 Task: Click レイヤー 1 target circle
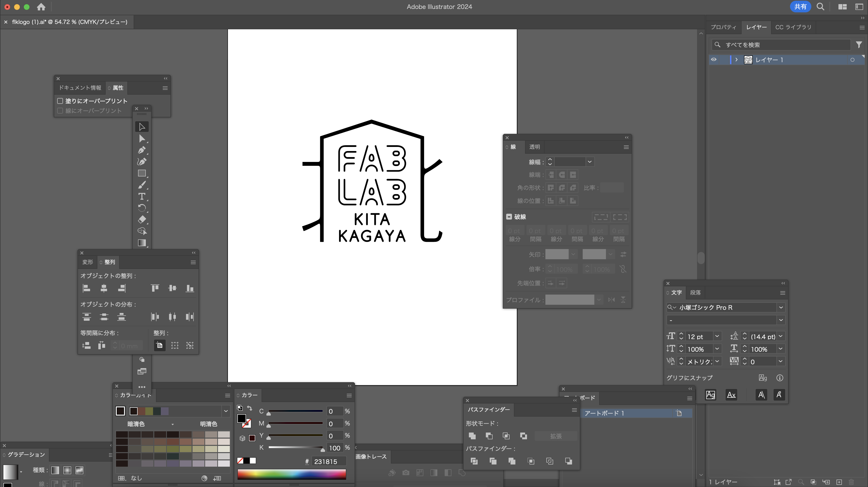(x=852, y=60)
